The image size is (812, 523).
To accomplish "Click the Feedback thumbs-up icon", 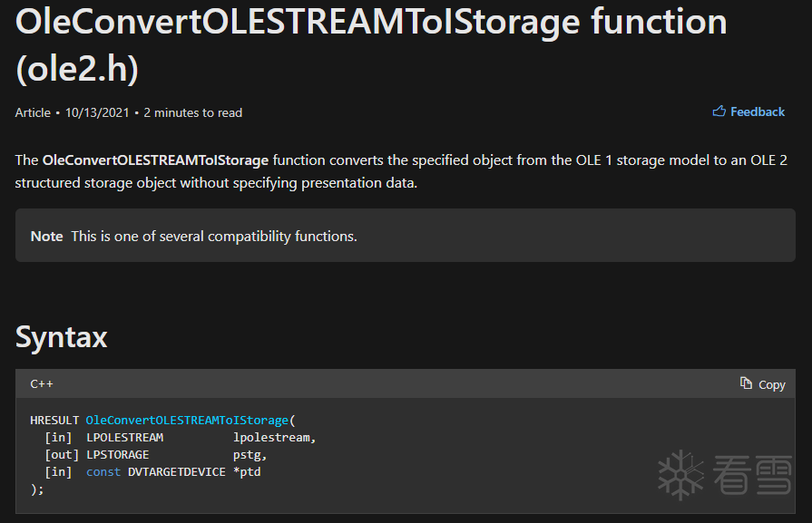I will point(719,111).
